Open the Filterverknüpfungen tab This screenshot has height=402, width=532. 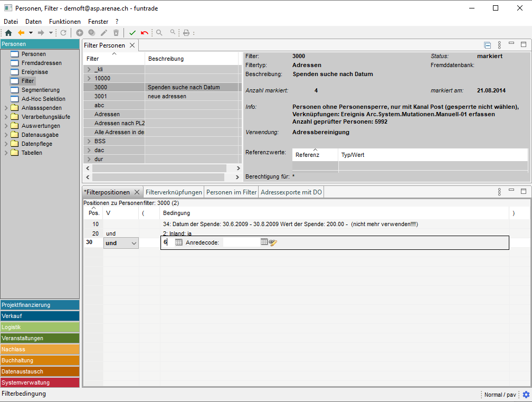pyautogui.click(x=174, y=192)
